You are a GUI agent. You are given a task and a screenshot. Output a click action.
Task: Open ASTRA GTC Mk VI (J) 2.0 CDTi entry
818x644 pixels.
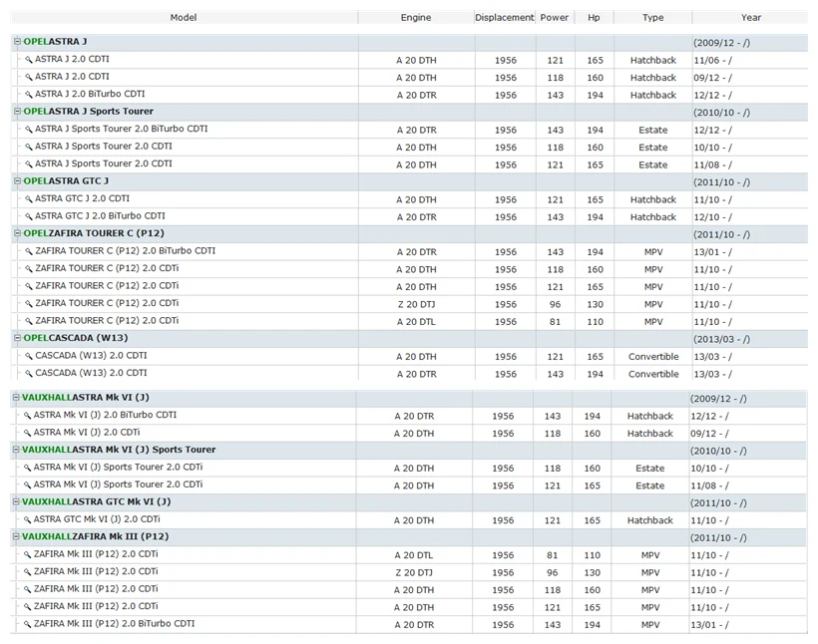97,518
